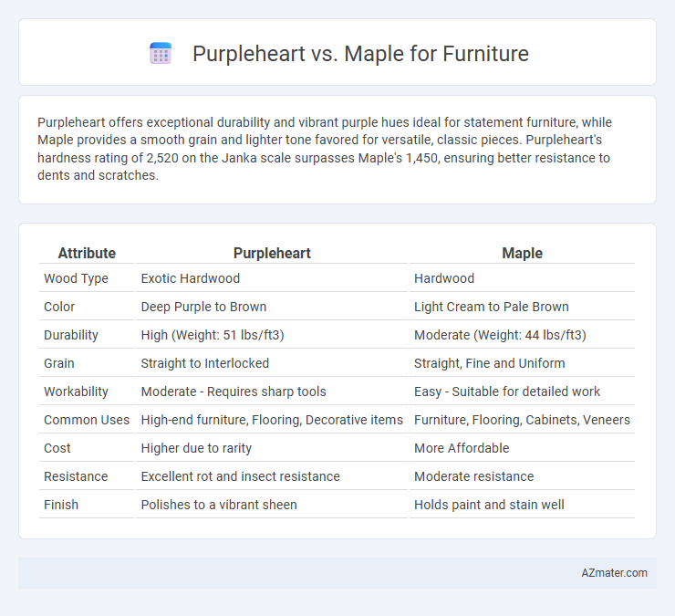Click 'Straight to Interlocked' grain cell
This screenshot has width=675, height=616.
(205, 363)
